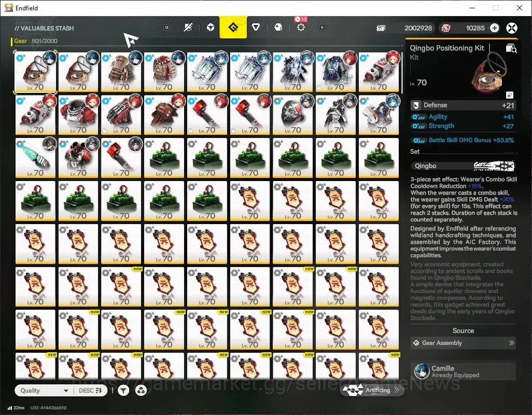Select the red tool worn by dark-haired operator
Viewport: 532px width, 415px height.
pyautogui.click(x=121, y=158)
